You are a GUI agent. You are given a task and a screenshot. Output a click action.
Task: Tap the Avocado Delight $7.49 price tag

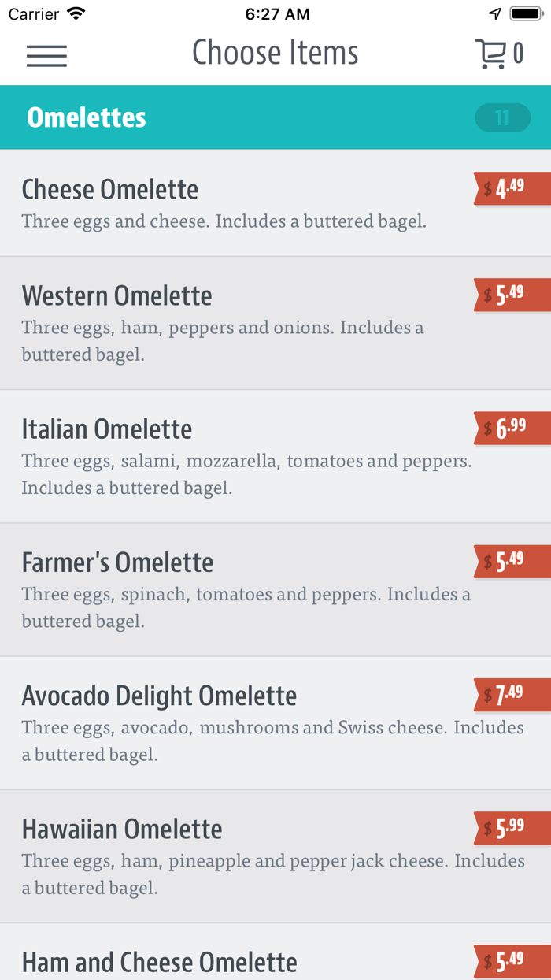coord(512,694)
